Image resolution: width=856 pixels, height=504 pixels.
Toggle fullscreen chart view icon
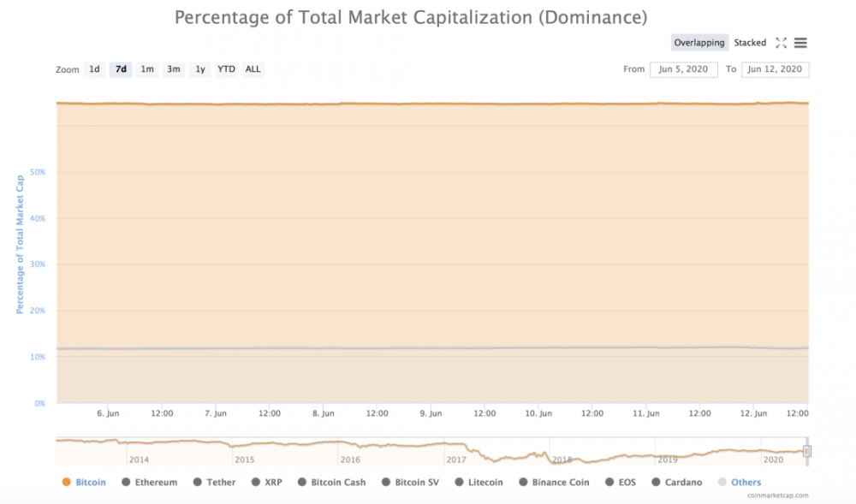(781, 43)
